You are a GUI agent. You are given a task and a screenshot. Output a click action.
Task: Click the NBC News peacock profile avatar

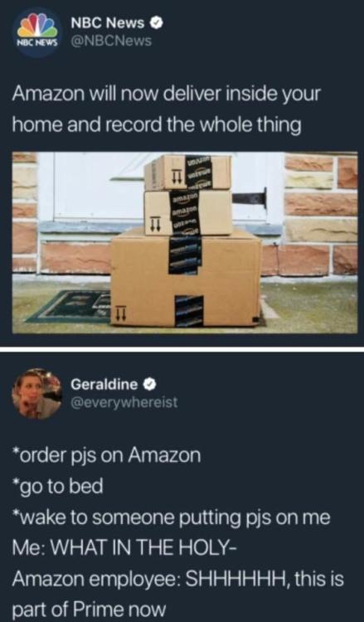tap(37, 32)
